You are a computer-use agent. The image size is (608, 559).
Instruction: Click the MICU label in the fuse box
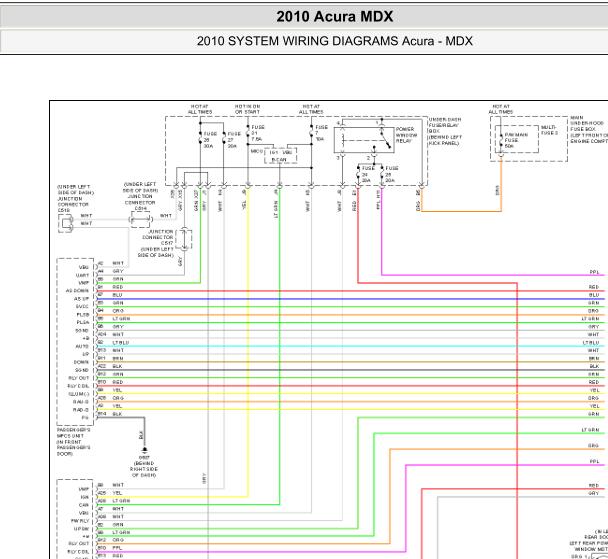tap(257, 151)
